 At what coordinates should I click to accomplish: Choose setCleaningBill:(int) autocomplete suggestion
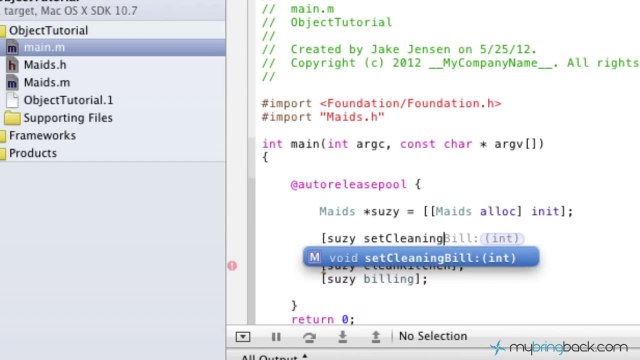click(x=421, y=258)
